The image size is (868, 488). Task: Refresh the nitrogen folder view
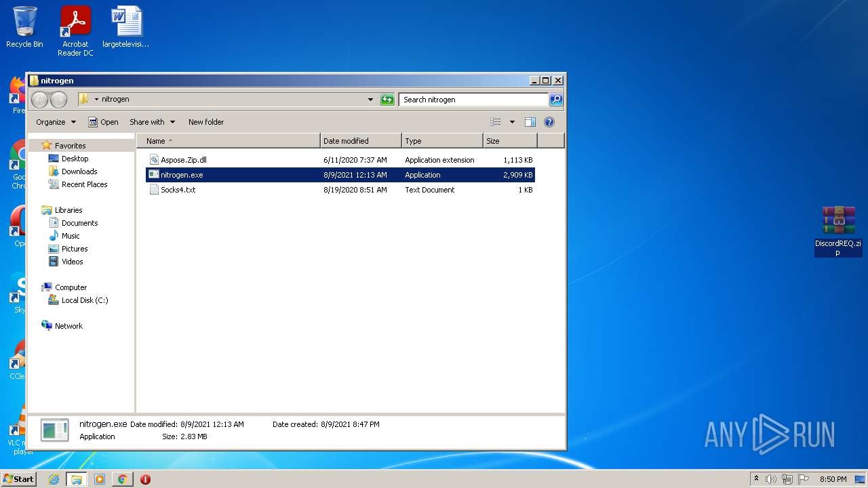click(387, 100)
